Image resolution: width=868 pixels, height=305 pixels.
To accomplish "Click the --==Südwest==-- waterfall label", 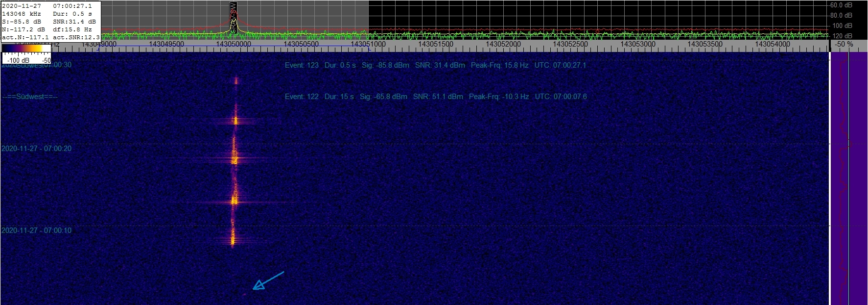I will (30, 97).
